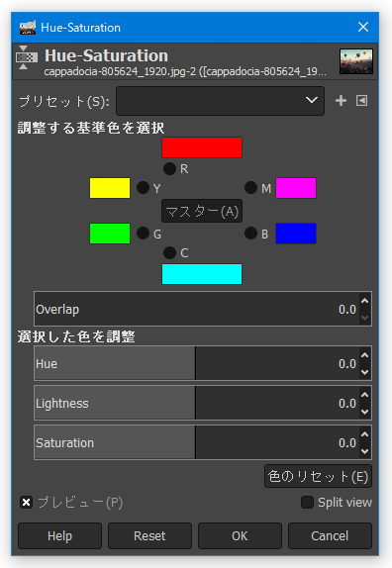Decrease Hue value with down arrow
The image size is (392, 568).
[x=365, y=372]
